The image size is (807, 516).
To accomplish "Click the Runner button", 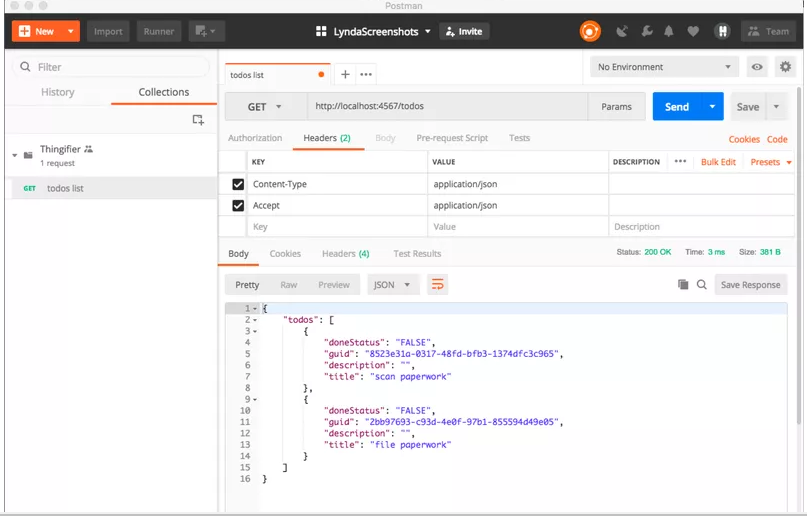I will pos(159,31).
